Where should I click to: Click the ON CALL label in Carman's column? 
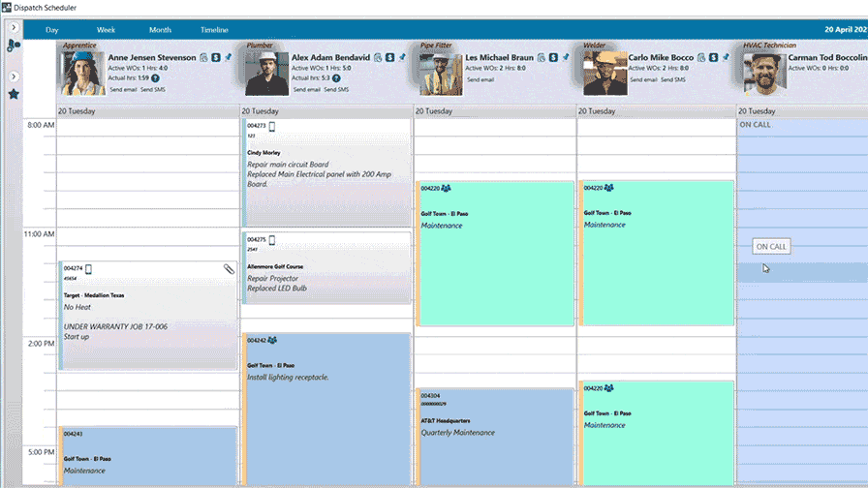click(x=755, y=125)
